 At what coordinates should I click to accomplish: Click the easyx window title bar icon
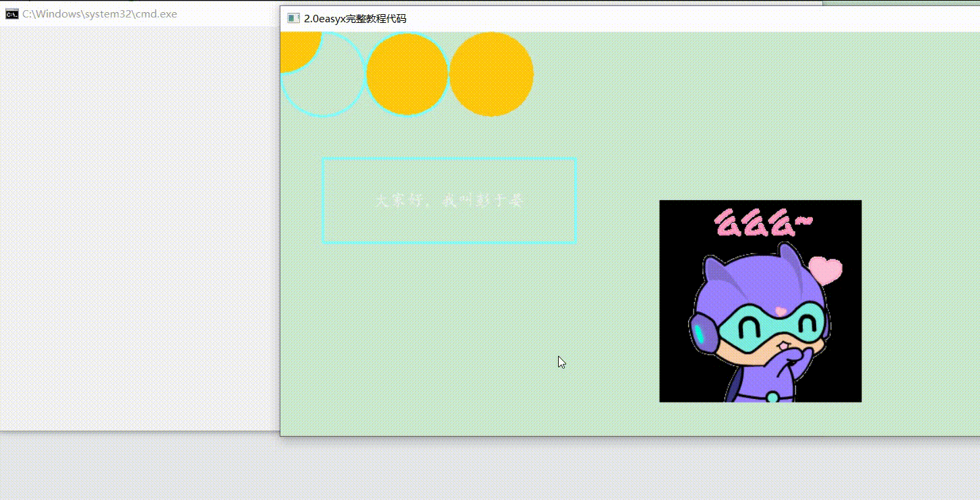click(293, 18)
